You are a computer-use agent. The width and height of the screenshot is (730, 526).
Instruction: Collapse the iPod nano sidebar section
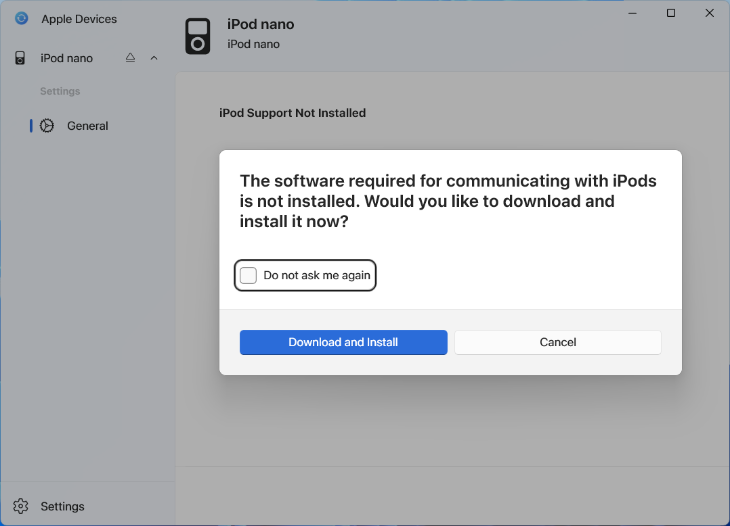tap(154, 58)
